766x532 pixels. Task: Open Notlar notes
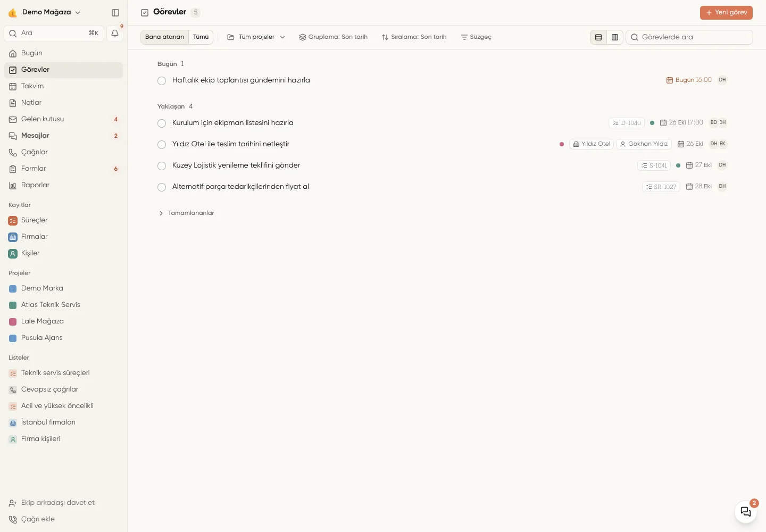[63, 103]
